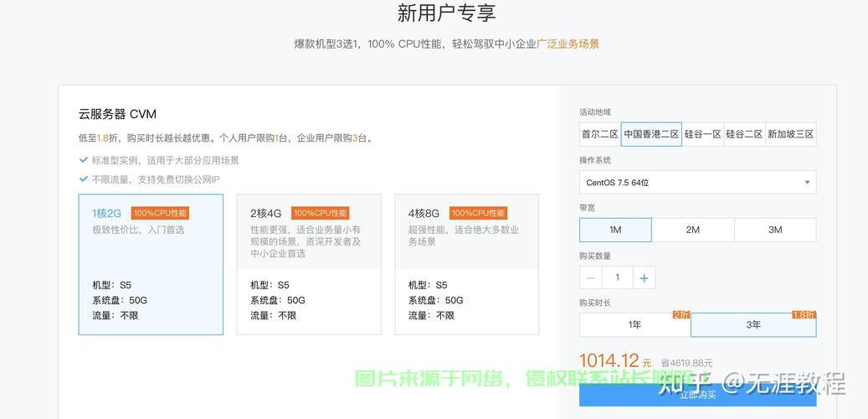Image resolution: width=868 pixels, height=419 pixels.
Task: Click 极致性价比，入门首选 description
Action: point(138,230)
